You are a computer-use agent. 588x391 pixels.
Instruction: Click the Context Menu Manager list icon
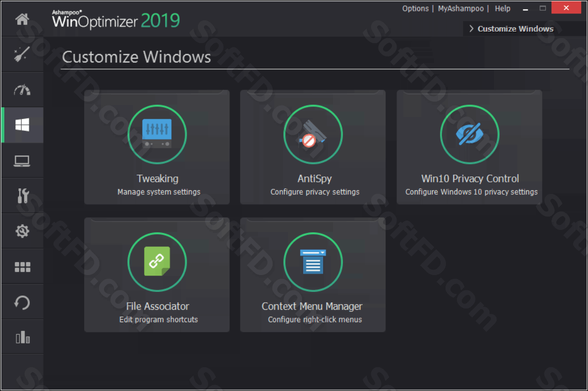pyautogui.click(x=313, y=262)
